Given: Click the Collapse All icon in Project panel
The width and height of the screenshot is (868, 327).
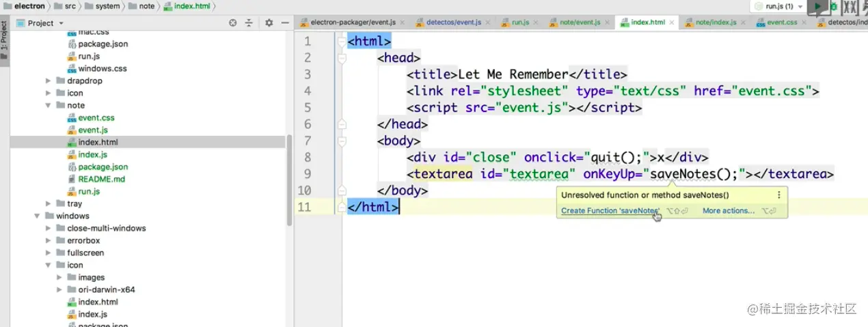Looking at the screenshot, I should [249, 23].
